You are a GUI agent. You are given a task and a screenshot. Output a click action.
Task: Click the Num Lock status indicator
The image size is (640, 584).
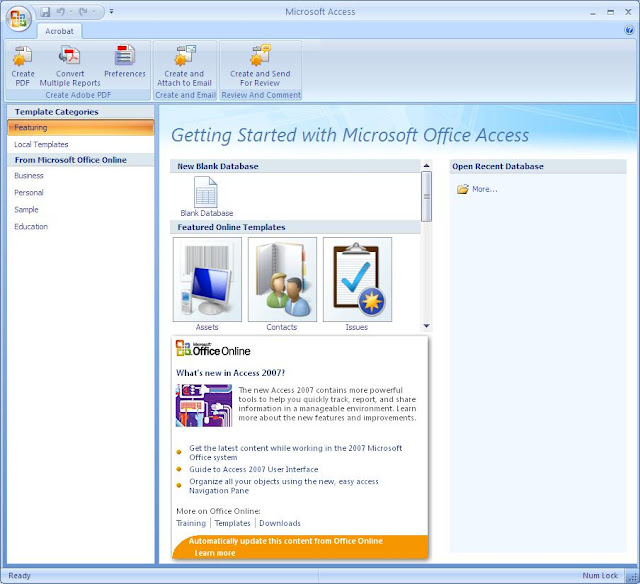pyautogui.click(x=600, y=575)
